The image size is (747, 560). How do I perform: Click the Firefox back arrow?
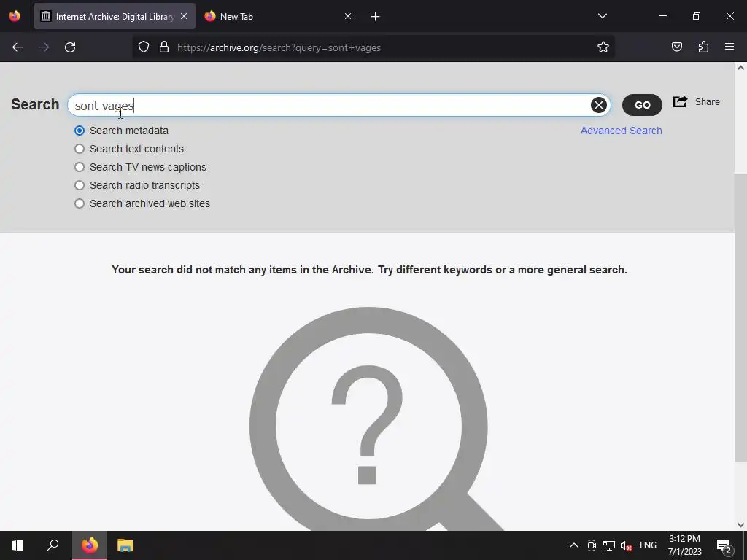[18, 47]
